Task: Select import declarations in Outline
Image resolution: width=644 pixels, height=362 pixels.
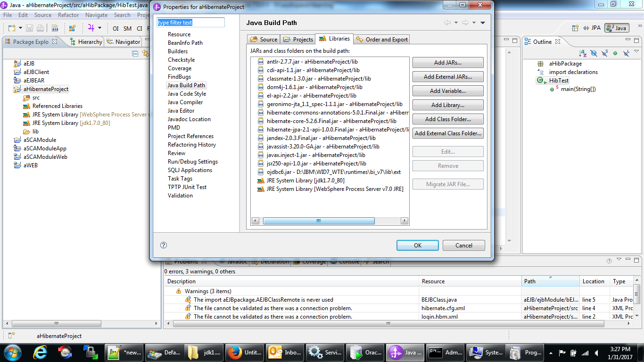Action: coord(573,72)
